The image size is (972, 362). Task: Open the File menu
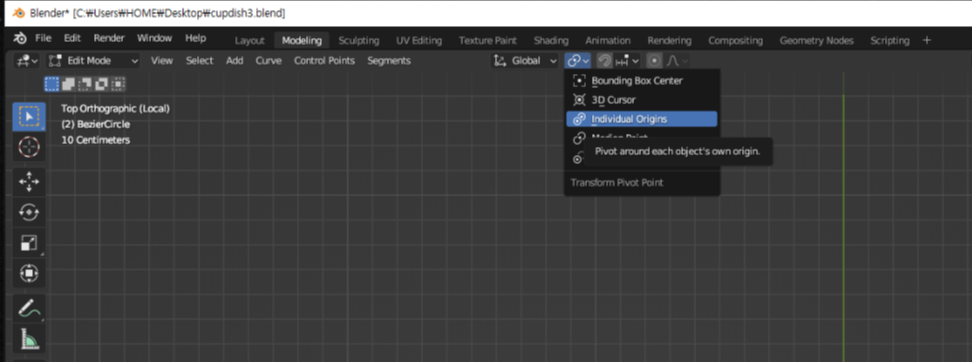tap(43, 38)
